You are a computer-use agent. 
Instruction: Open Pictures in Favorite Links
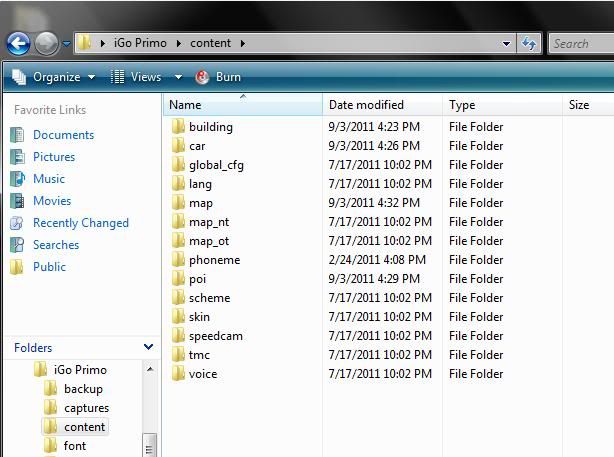tap(54, 157)
